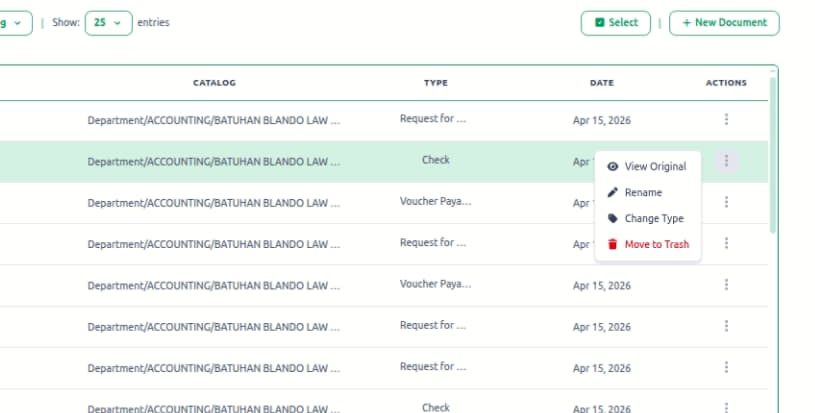The height and width of the screenshot is (413, 815).
Task: Open actions kebab for first Voucher Paya row
Action: [x=726, y=202]
